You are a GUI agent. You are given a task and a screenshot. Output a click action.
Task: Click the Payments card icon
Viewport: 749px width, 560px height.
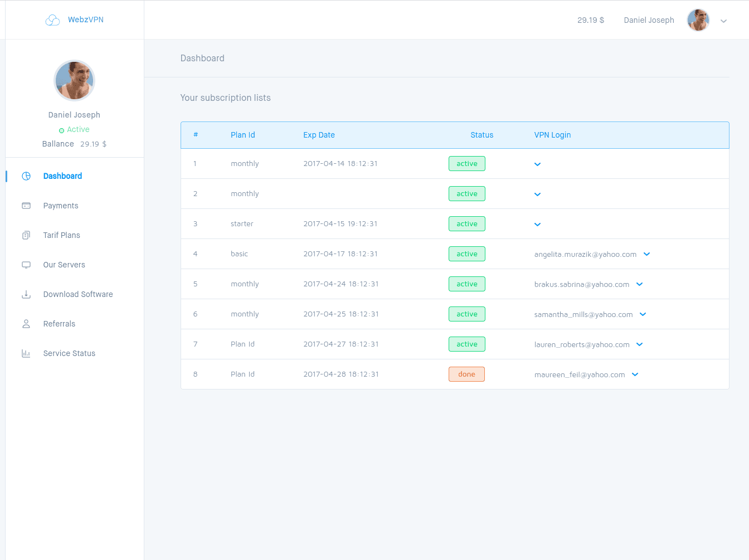[26, 206]
